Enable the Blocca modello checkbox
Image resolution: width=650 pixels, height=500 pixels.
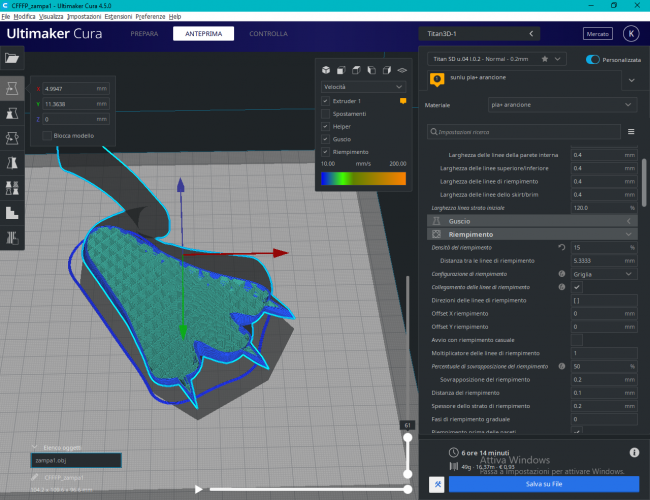[45, 135]
